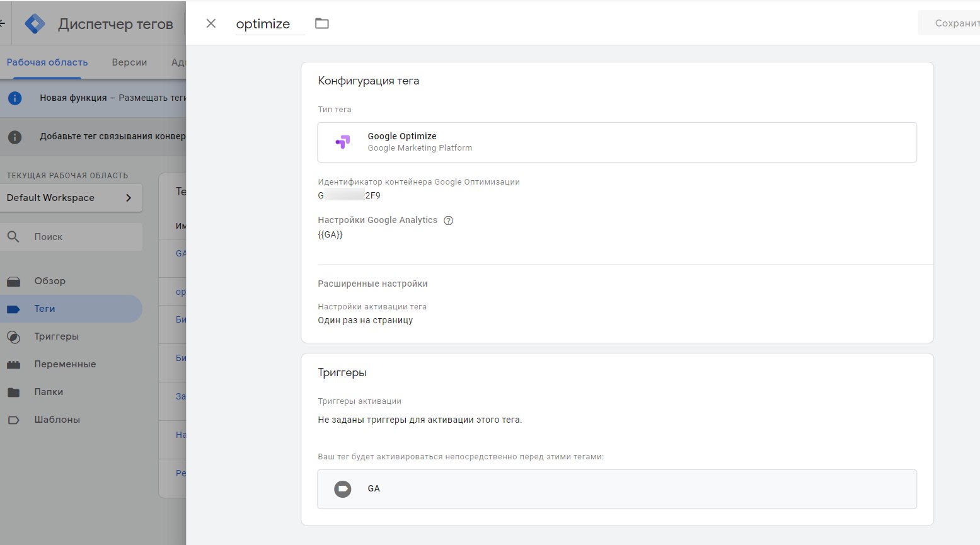Click the Шаблоны templates icon
The image size is (980, 545).
pos(14,420)
